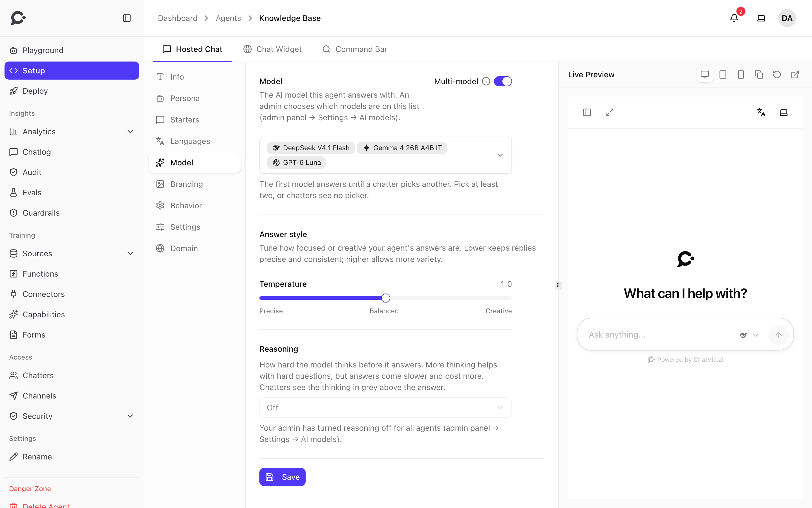812x508 pixels.
Task: Toggle the chat preview sidebar icon
Action: tap(587, 112)
